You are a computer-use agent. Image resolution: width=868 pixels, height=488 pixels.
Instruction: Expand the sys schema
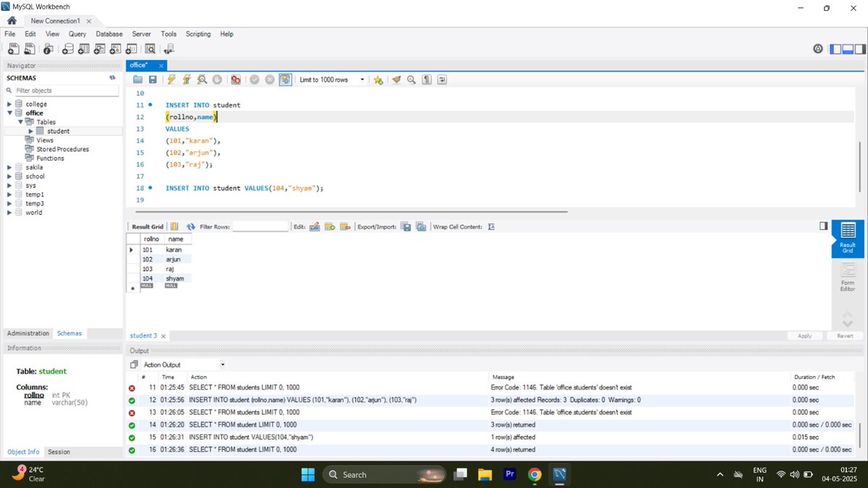point(9,185)
